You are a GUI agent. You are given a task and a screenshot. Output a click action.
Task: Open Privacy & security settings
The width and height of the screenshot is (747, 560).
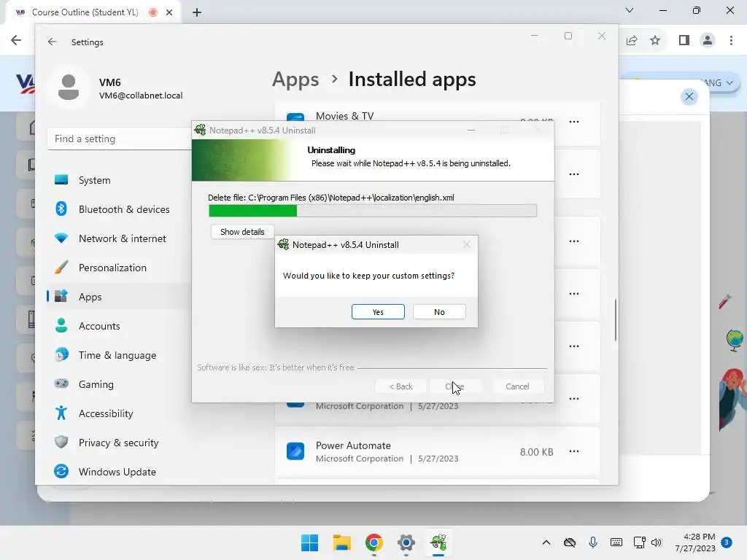tap(119, 443)
